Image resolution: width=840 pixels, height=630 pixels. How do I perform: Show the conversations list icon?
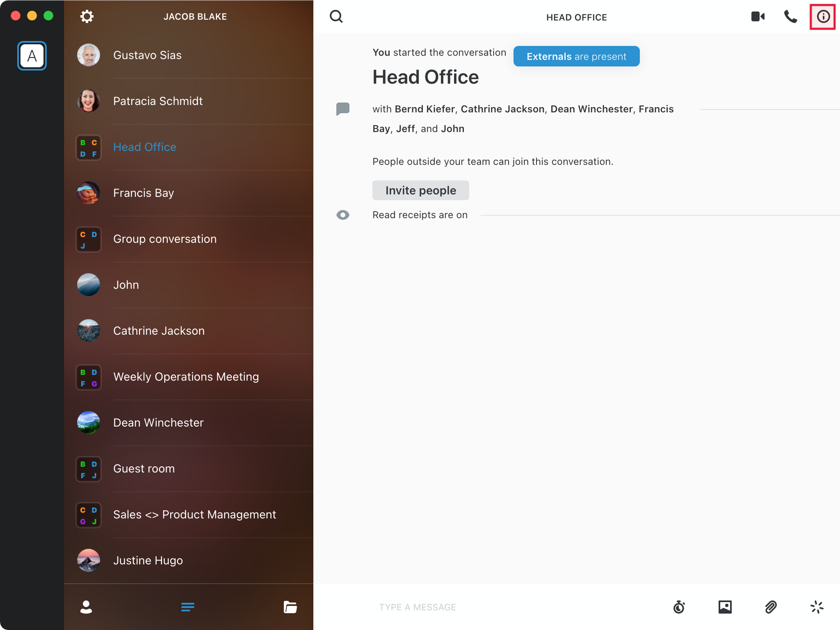pos(188,607)
